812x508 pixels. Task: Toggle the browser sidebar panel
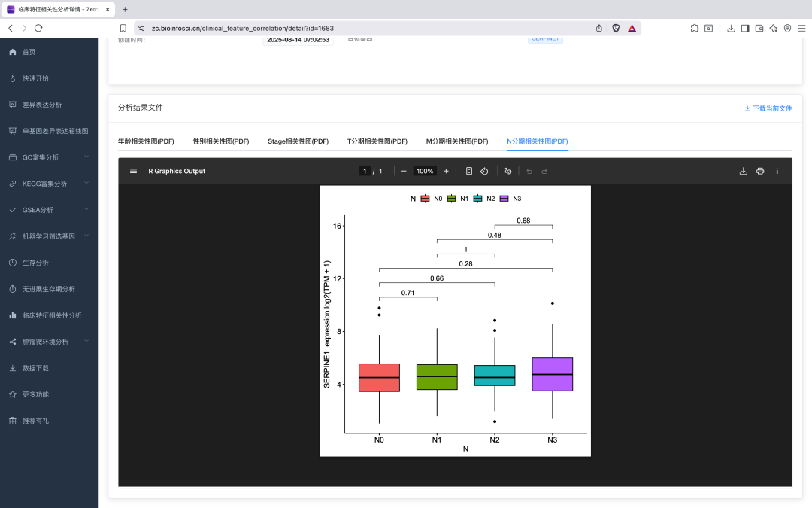pyautogui.click(x=745, y=28)
